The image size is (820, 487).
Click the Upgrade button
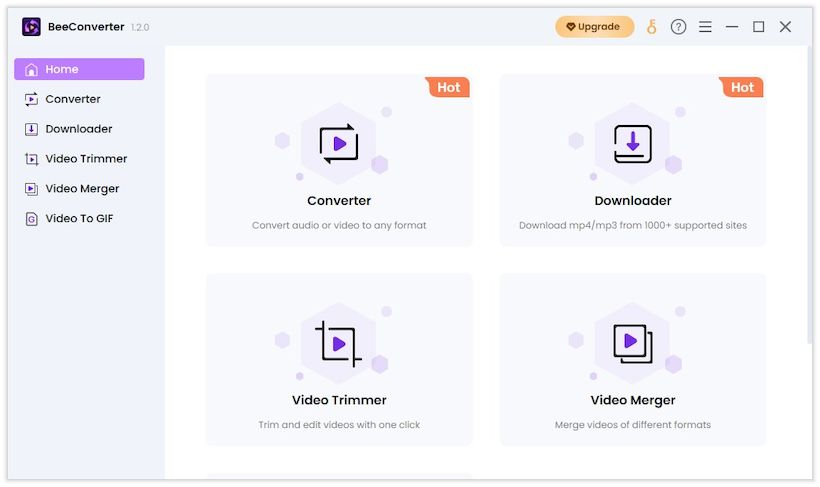pos(595,27)
